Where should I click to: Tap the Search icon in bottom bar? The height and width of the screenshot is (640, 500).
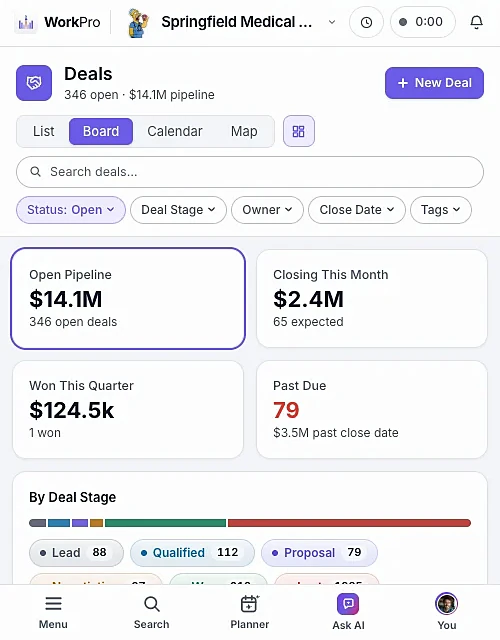click(151, 612)
